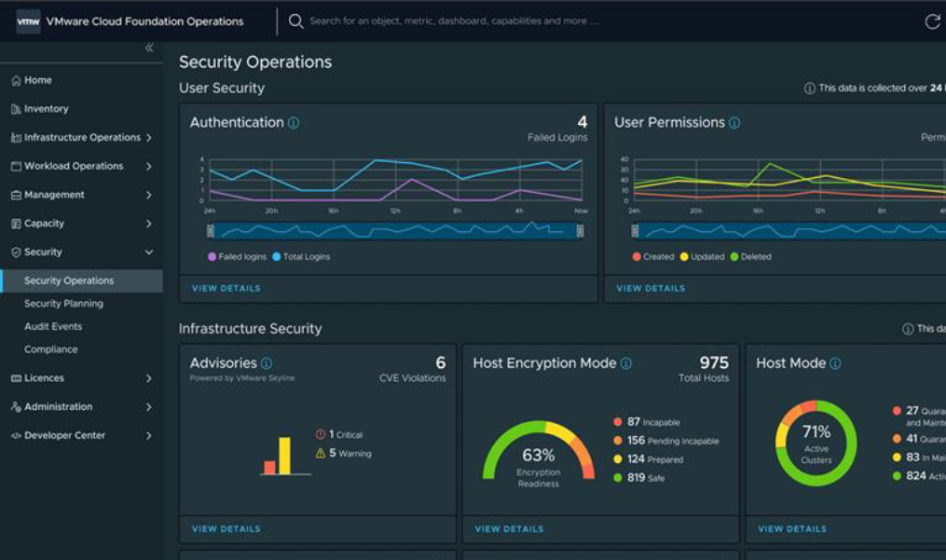Screen dimensions: 946x560
Task: Click the Infrastructure Operations icon
Action: (x=16, y=138)
